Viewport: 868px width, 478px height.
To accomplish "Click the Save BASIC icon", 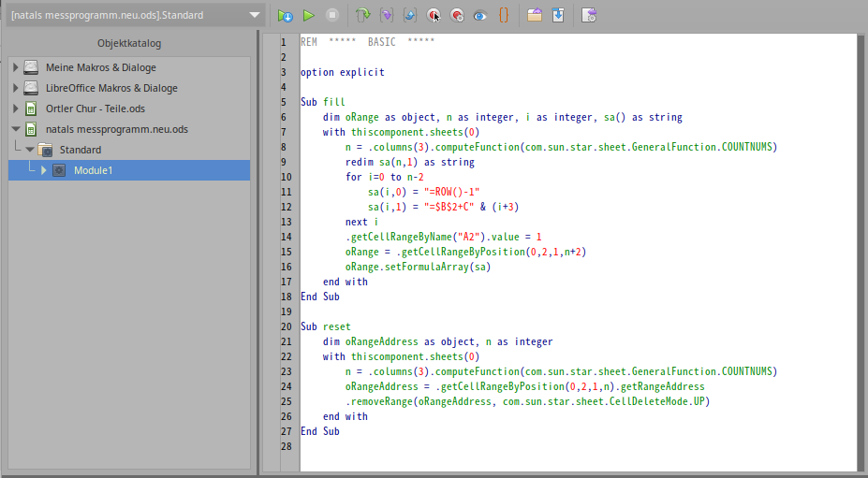I will coord(558,16).
